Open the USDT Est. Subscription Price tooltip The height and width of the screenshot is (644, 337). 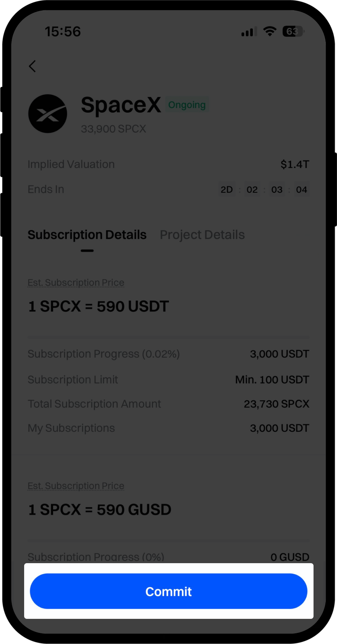[76, 283]
